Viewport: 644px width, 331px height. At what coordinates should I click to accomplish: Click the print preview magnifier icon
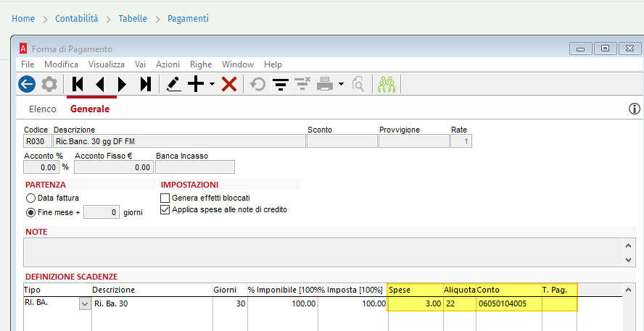coord(358,85)
